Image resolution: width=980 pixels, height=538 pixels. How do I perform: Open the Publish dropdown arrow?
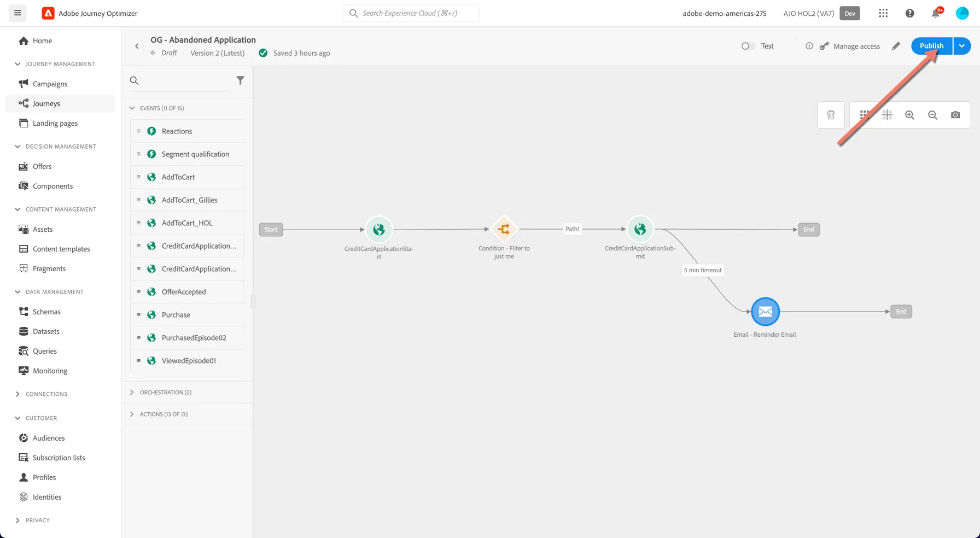pyautogui.click(x=962, y=46)
